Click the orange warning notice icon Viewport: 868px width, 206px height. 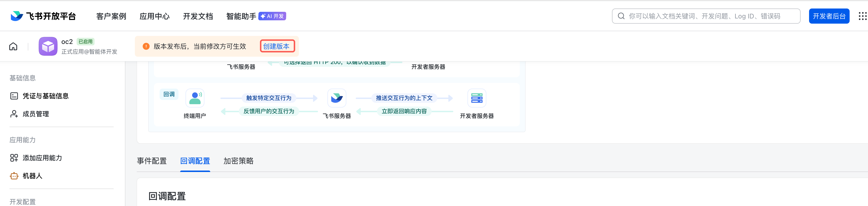146,46
